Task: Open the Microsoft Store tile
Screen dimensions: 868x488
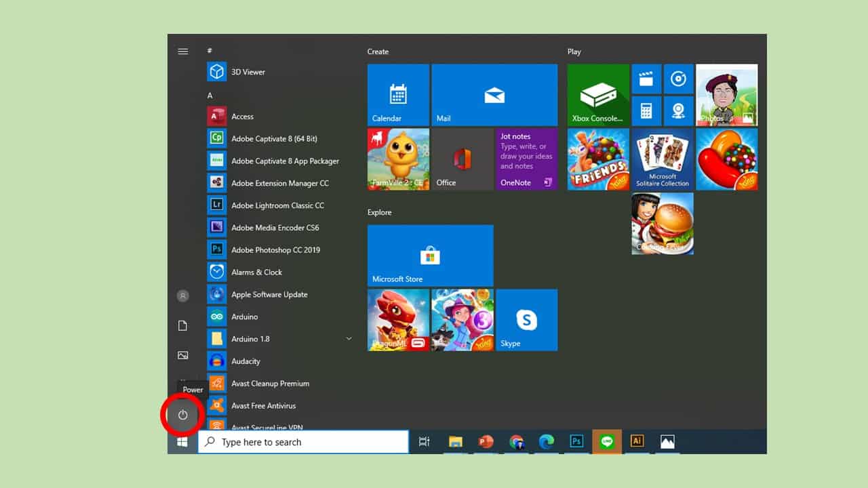Action: [x=431, y=256]
